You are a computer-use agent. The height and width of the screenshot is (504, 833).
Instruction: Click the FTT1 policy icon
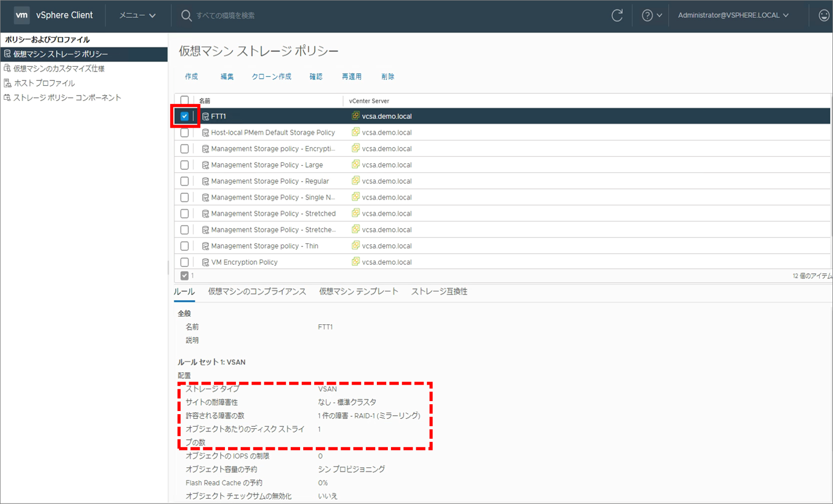205,116
